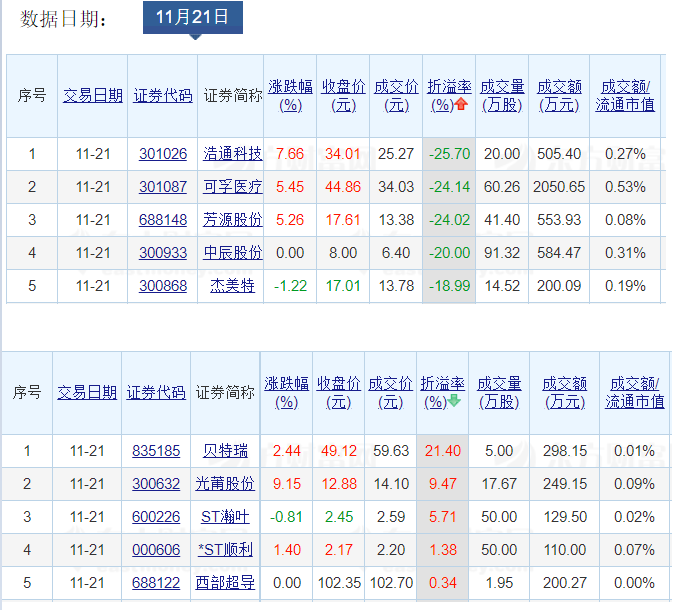
Task: Open the 芳源股份 link
Action: coord(232,219)
